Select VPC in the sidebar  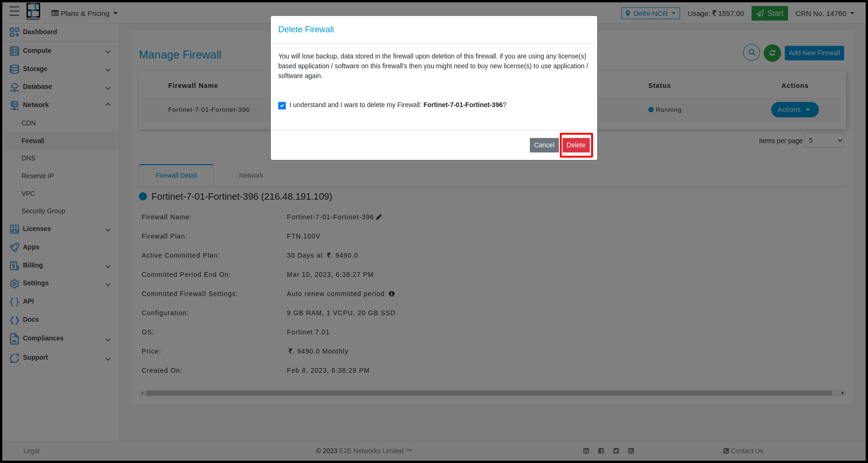(x=28, y=194)
